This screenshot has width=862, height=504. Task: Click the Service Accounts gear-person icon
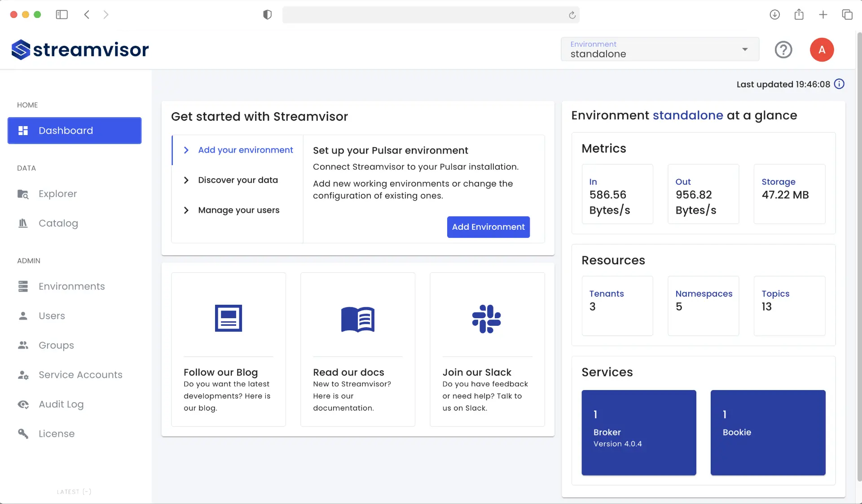(23, 375)
